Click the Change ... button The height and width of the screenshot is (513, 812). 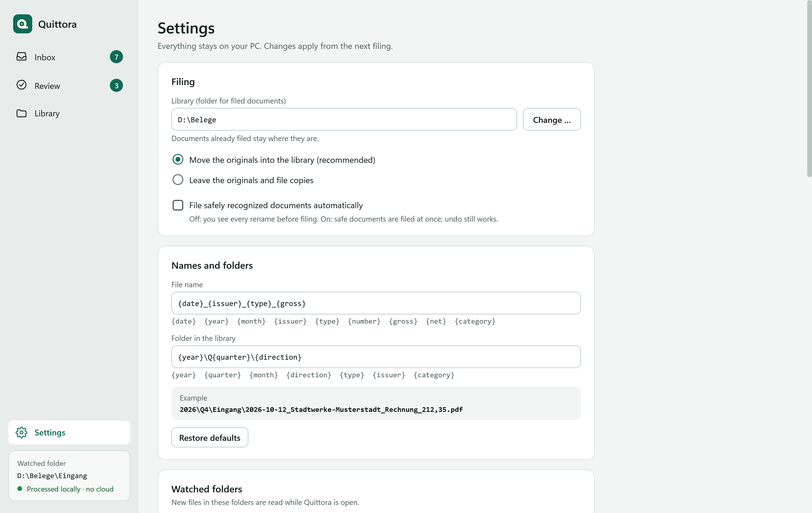click(552, 120)
